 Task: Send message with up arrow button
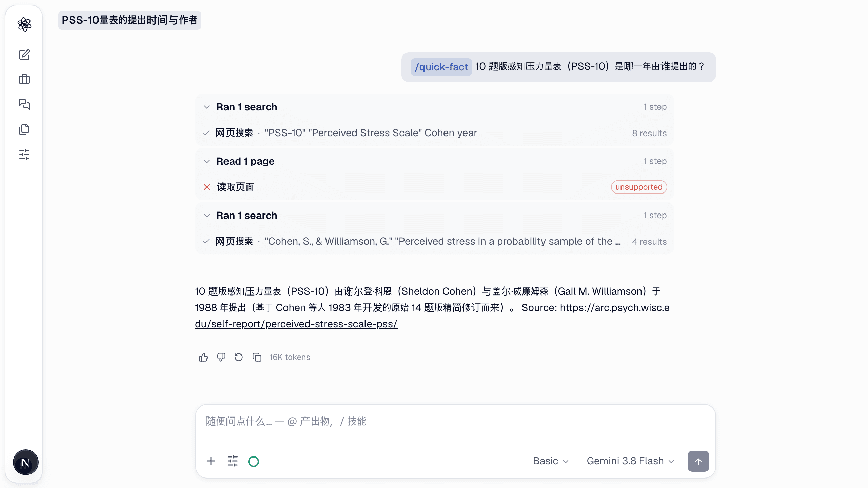698,461
